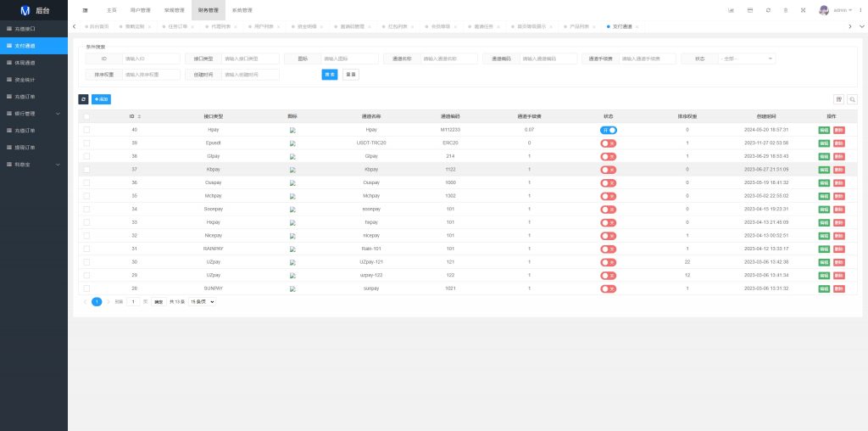Close the 用户列表 tab with its x
This screenshot has height=431, width=868.
(x=278, y=26)
